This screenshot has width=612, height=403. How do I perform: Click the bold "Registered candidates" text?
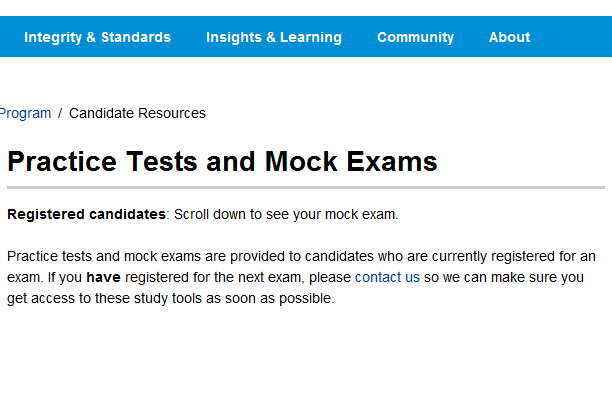(86, 214)
